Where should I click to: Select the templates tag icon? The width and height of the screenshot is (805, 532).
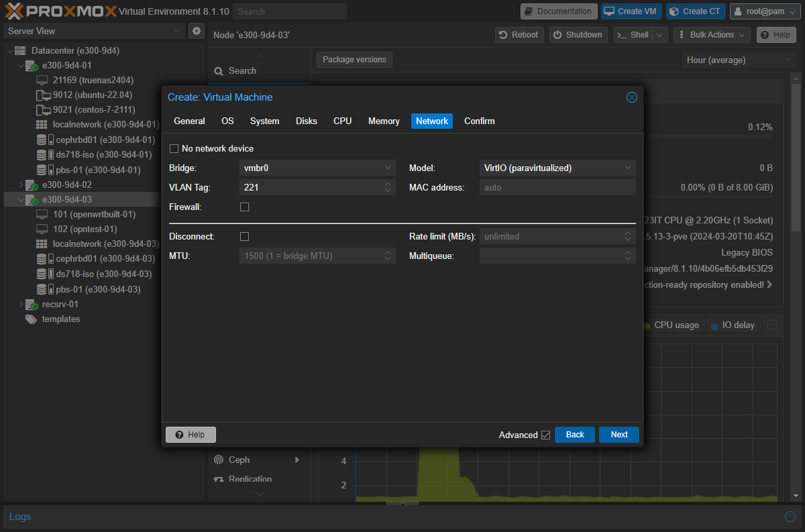click(31, 319)
